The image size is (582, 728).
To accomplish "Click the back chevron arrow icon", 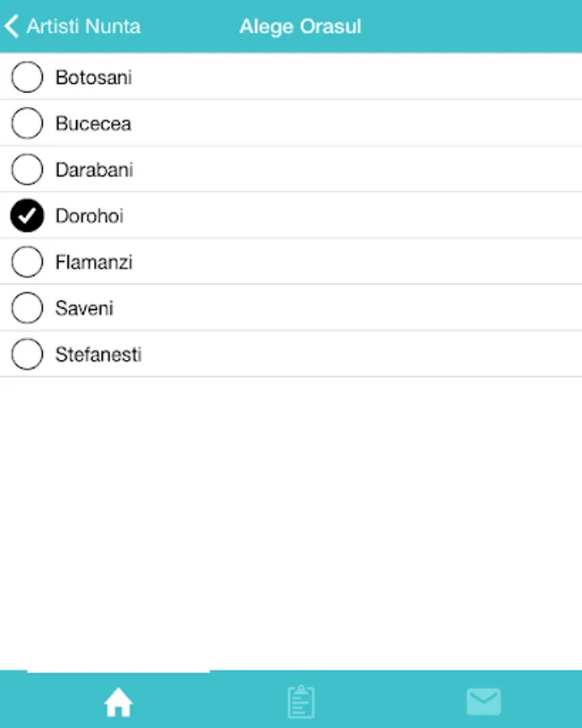I will (x=11, y=26).
